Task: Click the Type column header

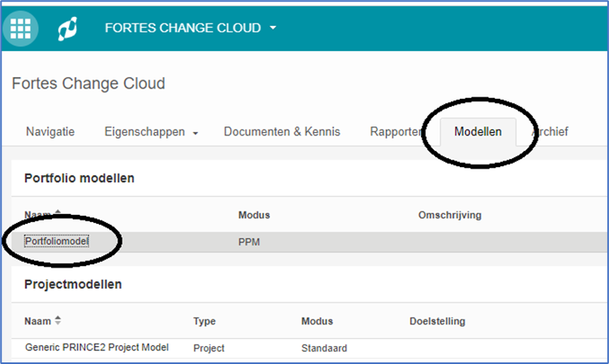Action: (204, 321)
